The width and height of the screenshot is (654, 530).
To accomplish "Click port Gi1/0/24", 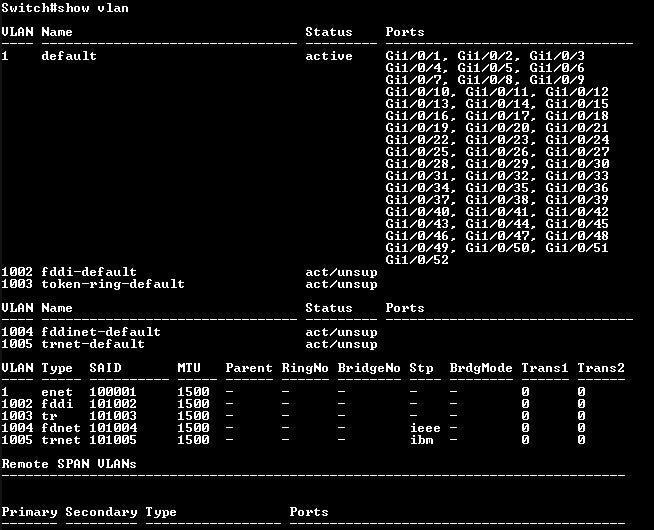I will pyautogui.click(x=577, y=140).
